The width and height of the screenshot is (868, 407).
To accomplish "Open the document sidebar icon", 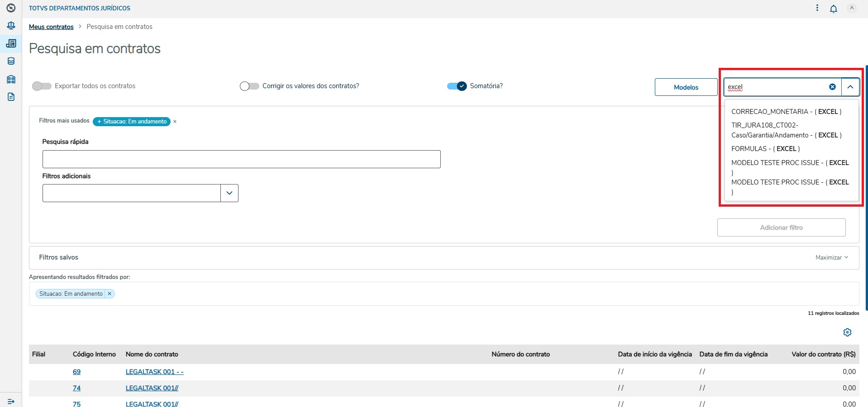I will tap(11, 97).
